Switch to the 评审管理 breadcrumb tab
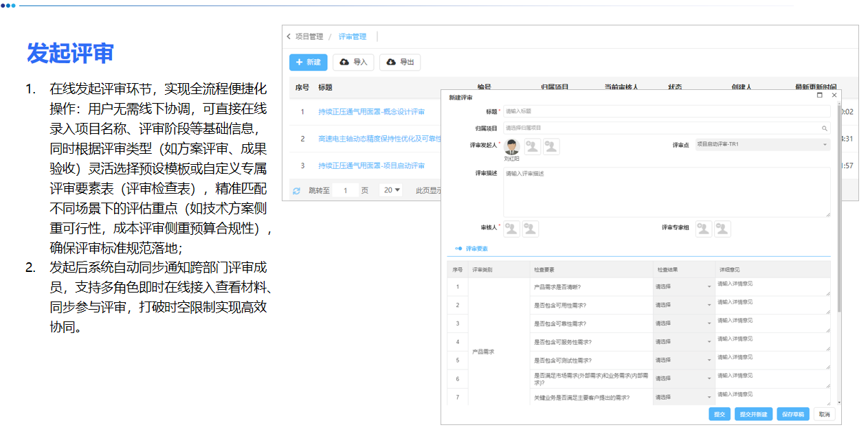The width and height of the screenshot is (868, 434). tap(353, 36)
